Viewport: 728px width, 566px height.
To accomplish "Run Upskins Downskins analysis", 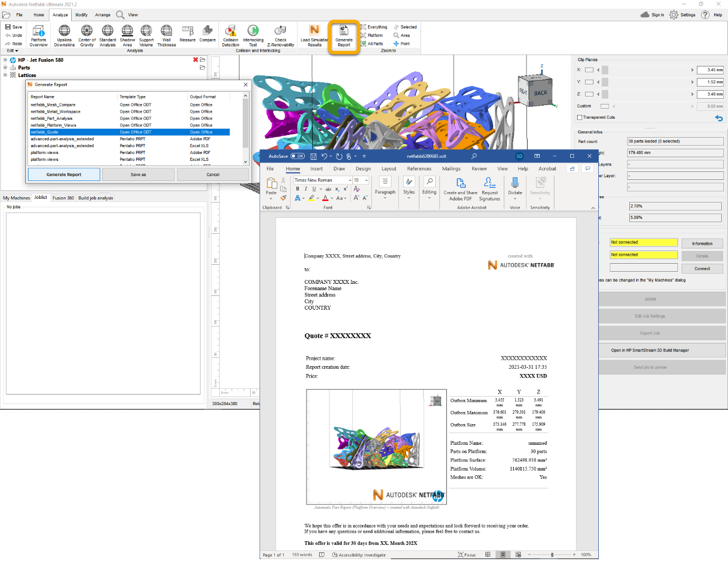I will pos(64,36).
